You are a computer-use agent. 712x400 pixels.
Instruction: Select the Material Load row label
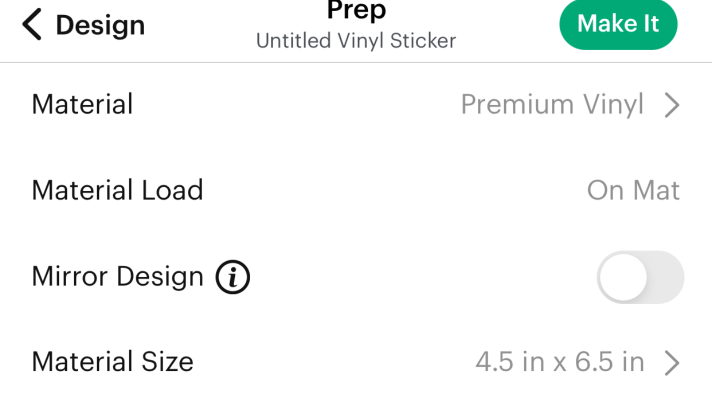click(x=117, y=190)
